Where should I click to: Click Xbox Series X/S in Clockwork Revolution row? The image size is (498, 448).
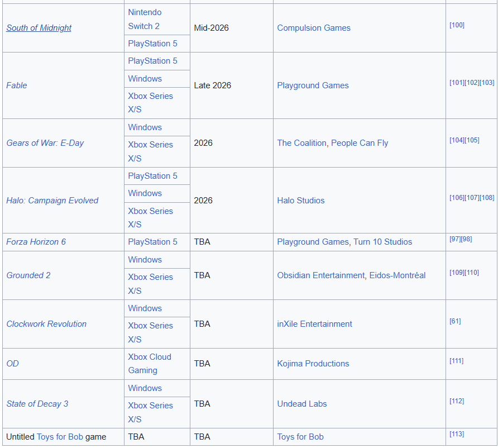[x=150, y=332]
